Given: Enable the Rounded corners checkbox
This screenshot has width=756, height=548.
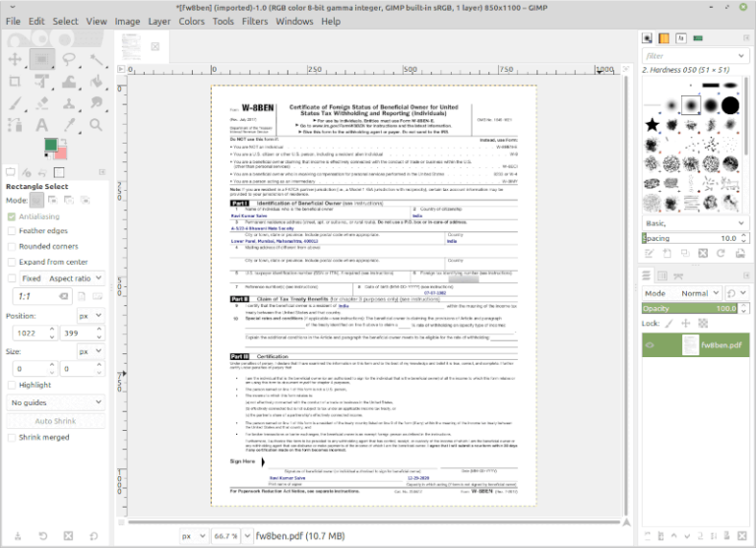Looking at the screenshot, I should pyautogui.click(x=12, y=246).
